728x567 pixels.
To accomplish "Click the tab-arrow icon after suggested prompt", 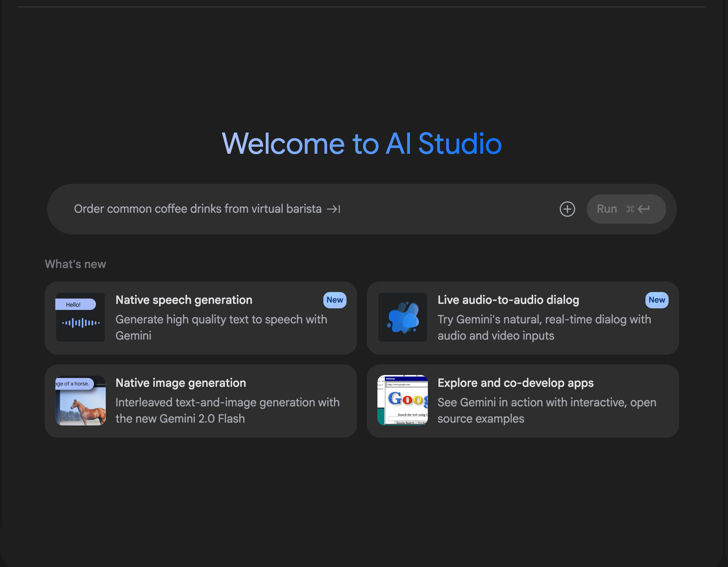I will click(x=333, y=209).
